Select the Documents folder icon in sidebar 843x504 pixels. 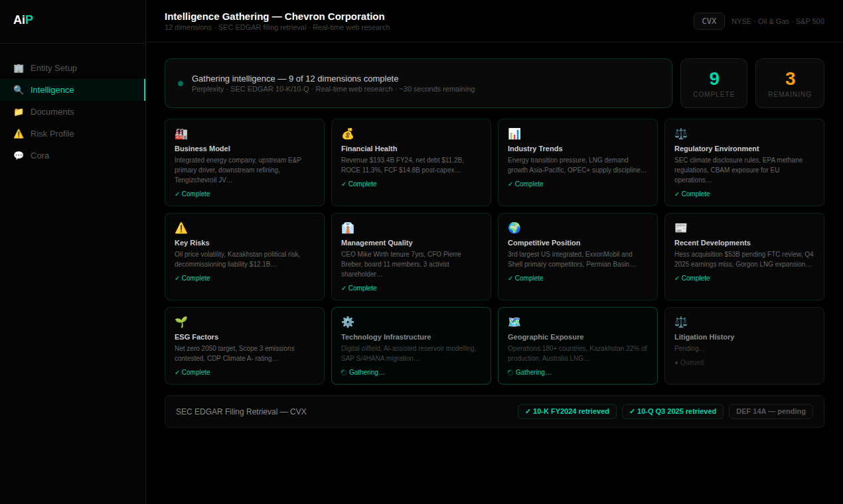click(18, 111)
